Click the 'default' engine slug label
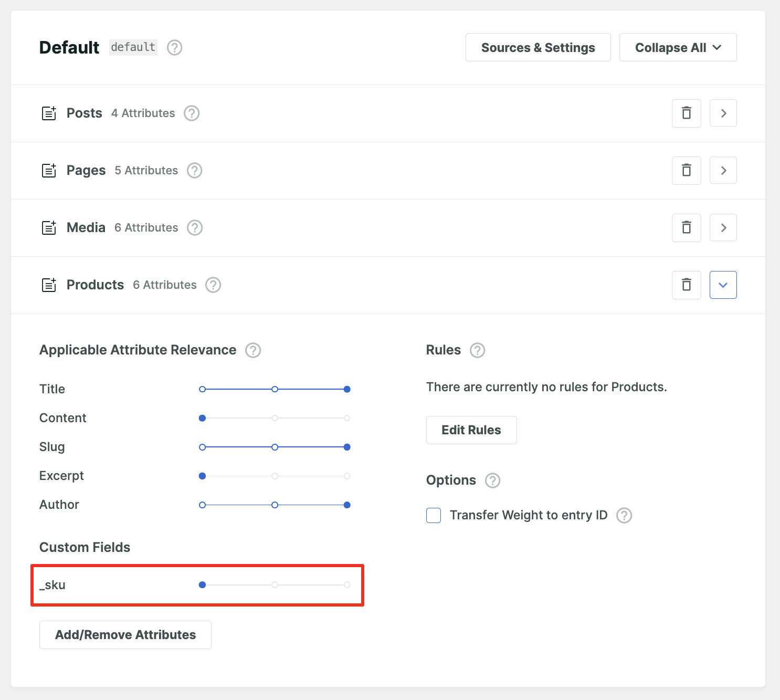Viewport: 780px width, 700px height. 133,47
